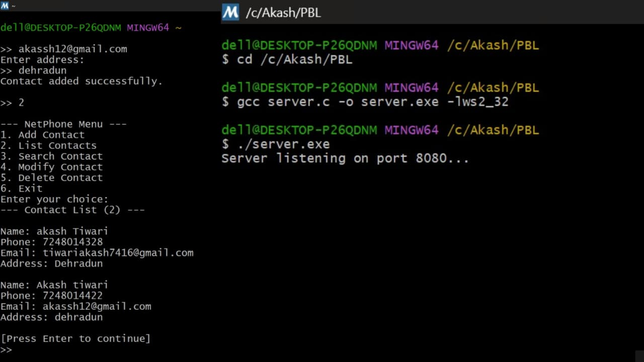644x362 pixels.
Task: Click the 'Server listening on port 8080...' line
Action: tap(345, 158)
